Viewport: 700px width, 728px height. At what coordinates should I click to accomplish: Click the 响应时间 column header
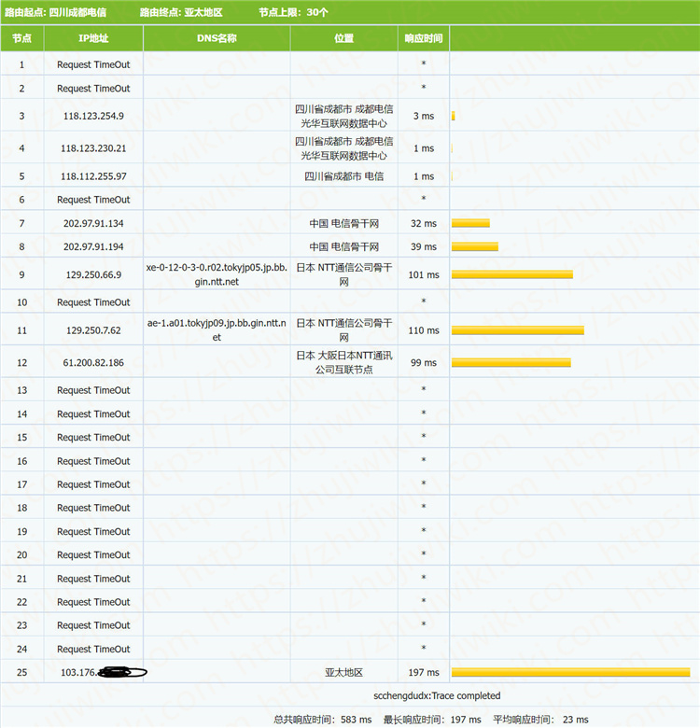(x=423, y=38)
